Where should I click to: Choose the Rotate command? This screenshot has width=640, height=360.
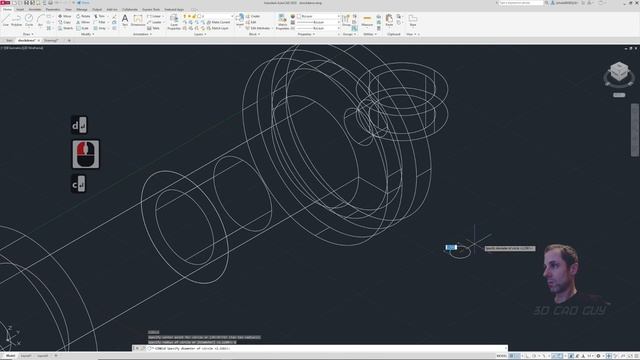(x=83, y=16)
